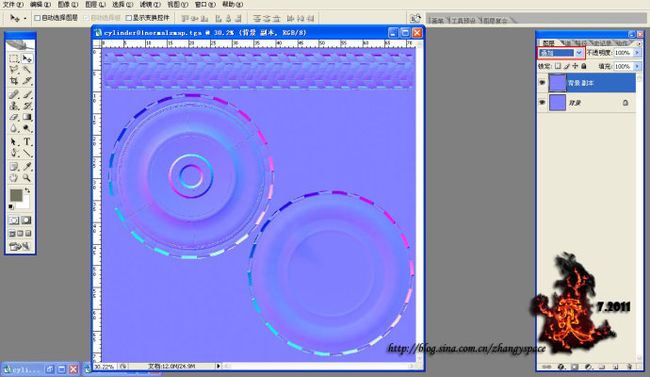Switch to Quick Mask mode
This screenshot has height=377, width=650.
tap(27, 220)
